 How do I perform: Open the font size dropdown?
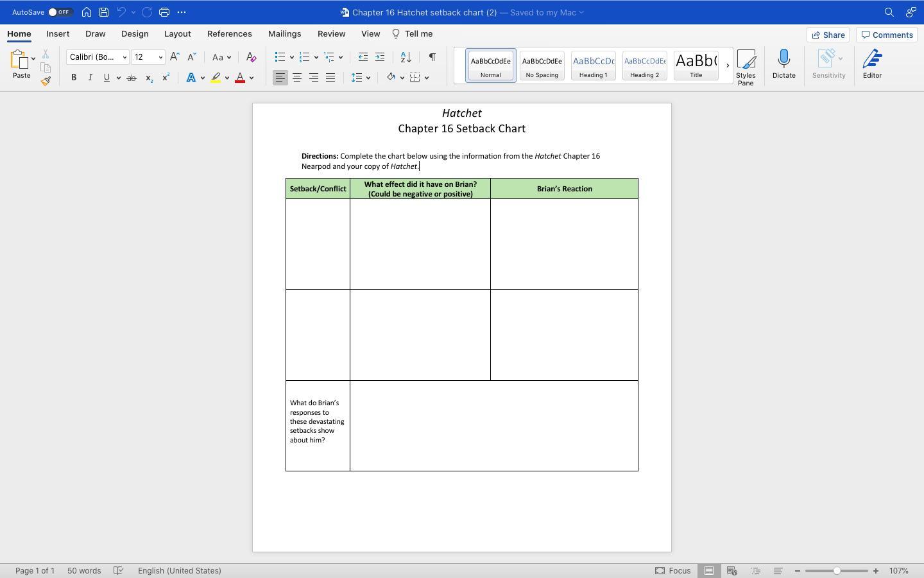click(x=160, y=57)
